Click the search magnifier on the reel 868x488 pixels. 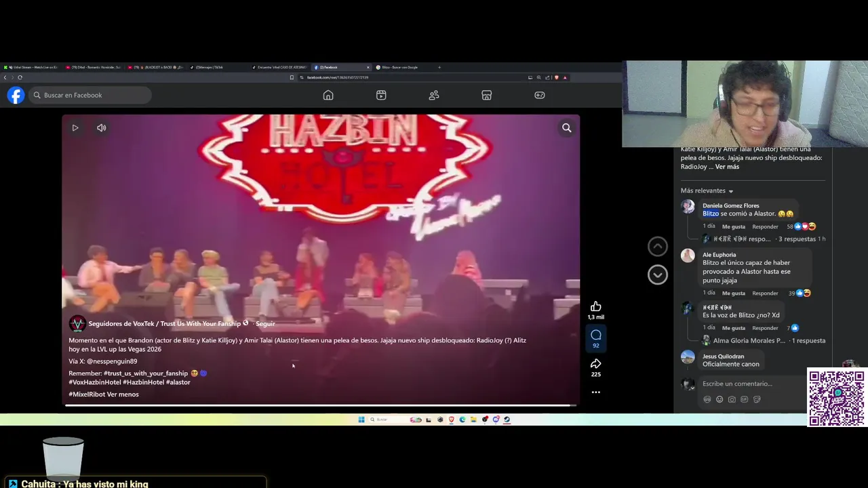567,127
